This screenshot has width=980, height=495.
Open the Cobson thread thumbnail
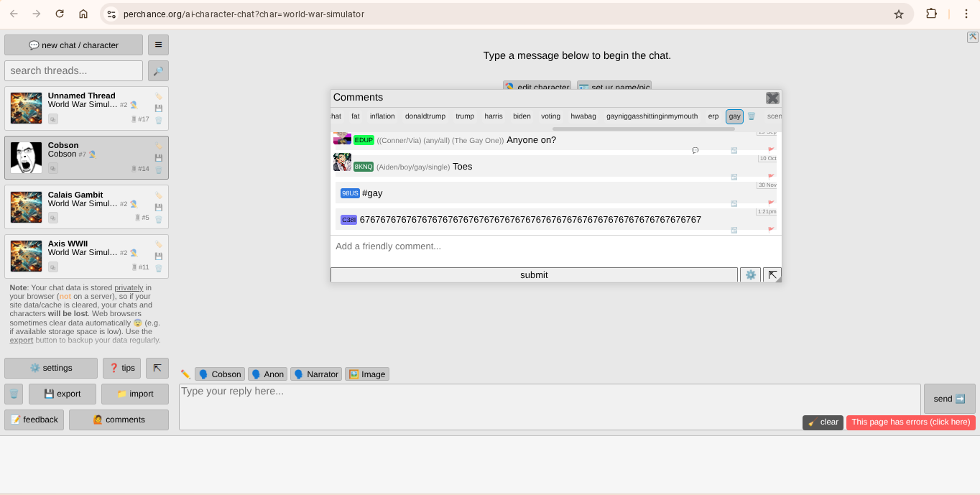pos(27,157)
